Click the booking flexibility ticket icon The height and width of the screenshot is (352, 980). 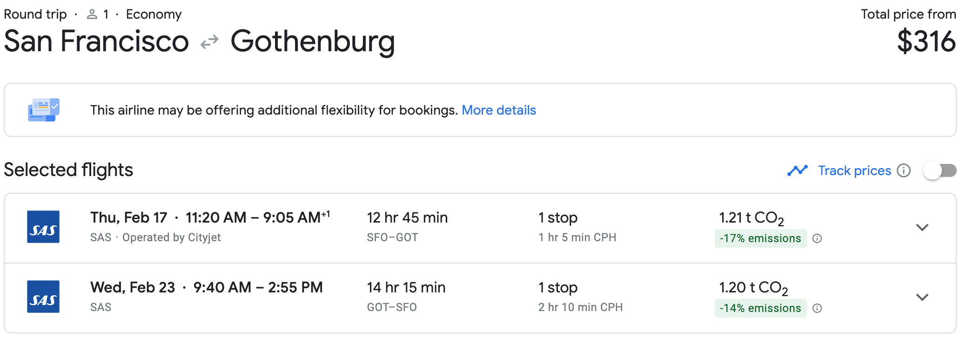[44, 110]
